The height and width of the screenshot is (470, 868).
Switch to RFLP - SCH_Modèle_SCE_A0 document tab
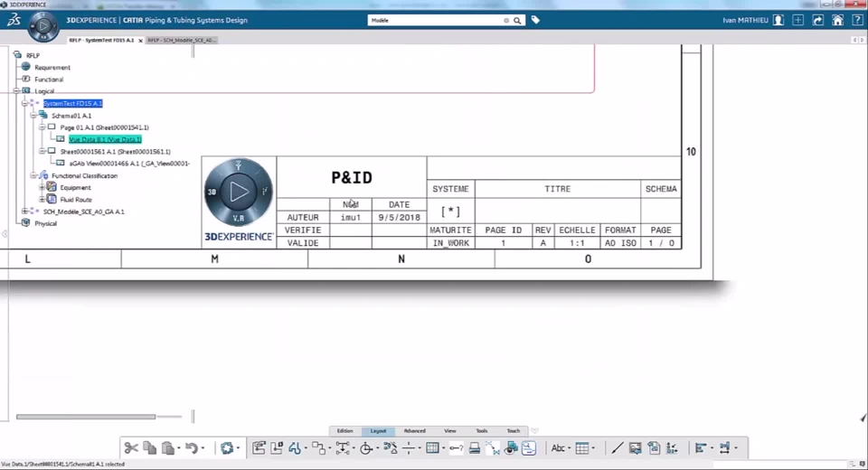(x=182, y=41)
